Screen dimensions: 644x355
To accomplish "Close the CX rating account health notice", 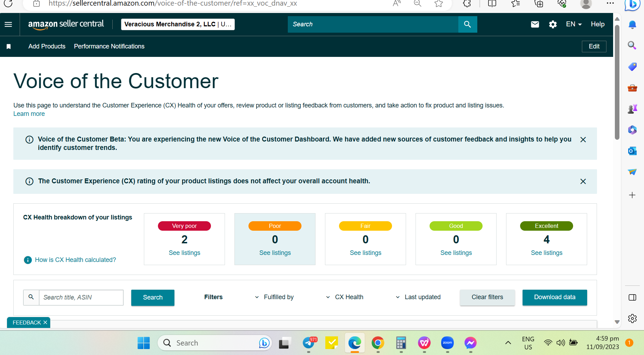I will 583,181.
